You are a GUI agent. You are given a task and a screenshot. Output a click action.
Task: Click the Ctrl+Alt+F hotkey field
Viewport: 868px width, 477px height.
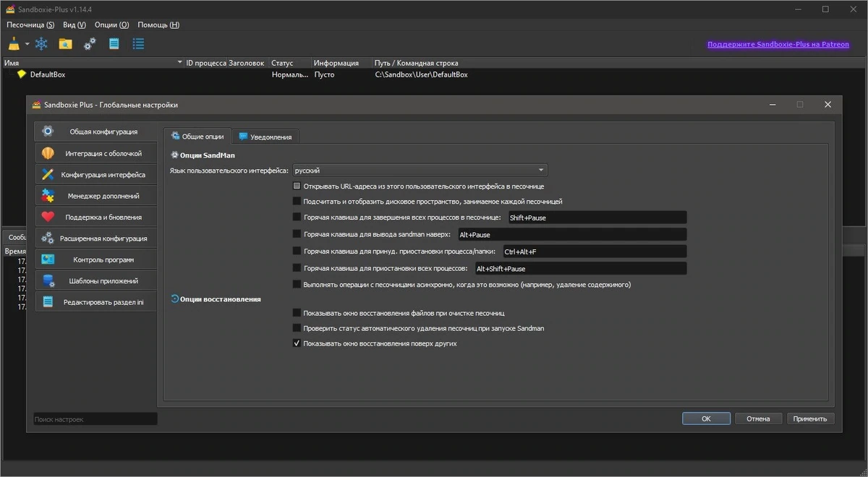tap(594, 252)
